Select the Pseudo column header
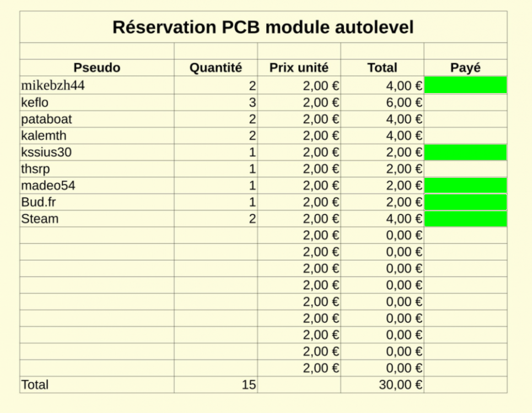Screen dimensions: 532x413 (97, 68)
